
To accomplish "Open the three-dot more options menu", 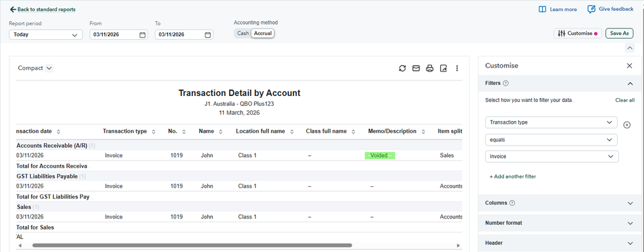I will coord(457,68).
